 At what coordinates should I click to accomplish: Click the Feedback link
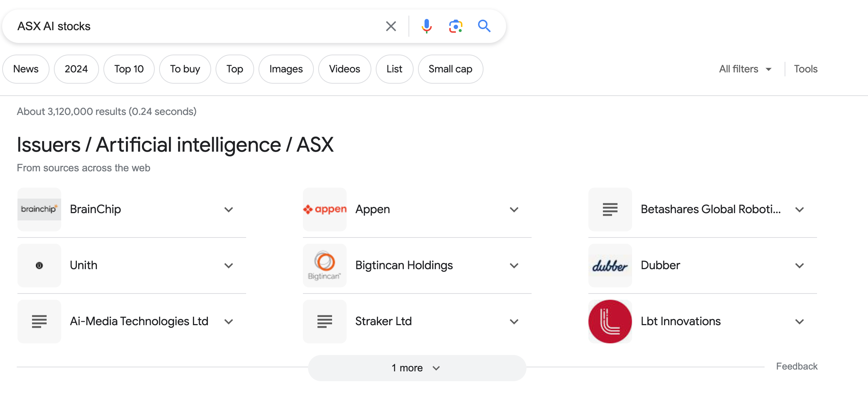point(797,366)
